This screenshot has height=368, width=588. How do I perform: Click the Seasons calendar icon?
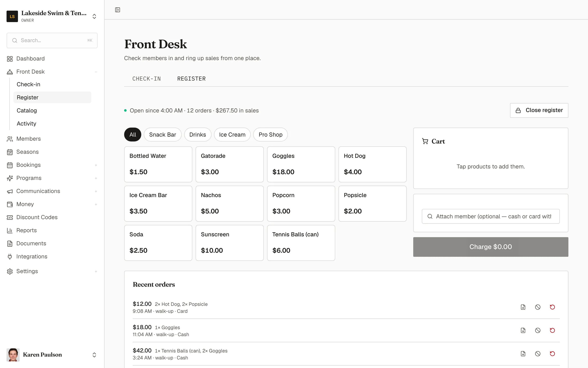[10, 152]
